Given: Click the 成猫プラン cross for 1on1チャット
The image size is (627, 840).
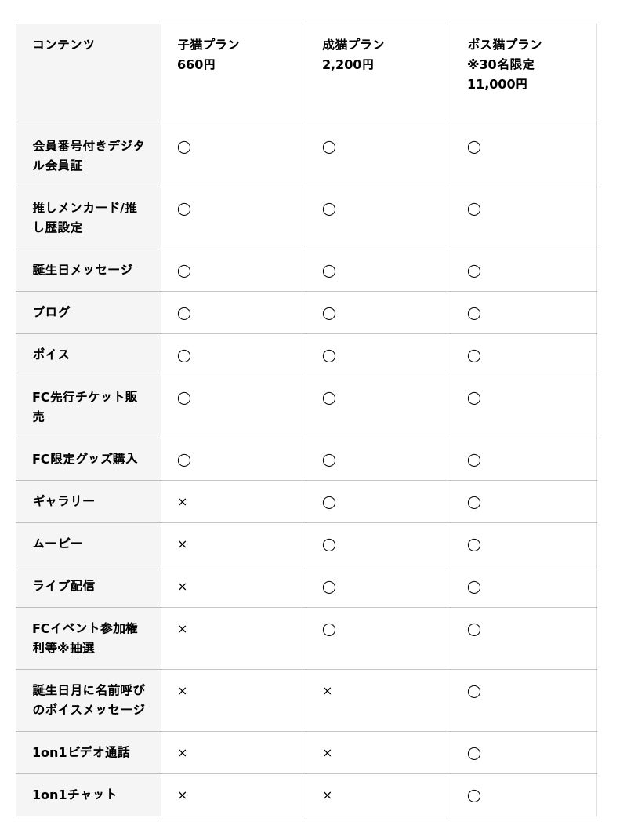Looking at the screenshot, I should point(328,795).
